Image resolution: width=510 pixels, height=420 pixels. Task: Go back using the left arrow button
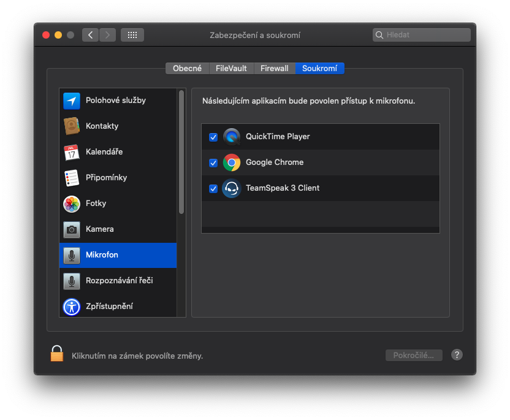pos(91,35)
